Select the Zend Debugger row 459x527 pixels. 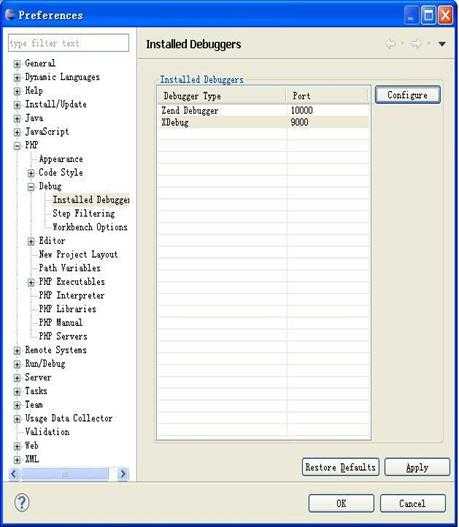coord(263,111)
